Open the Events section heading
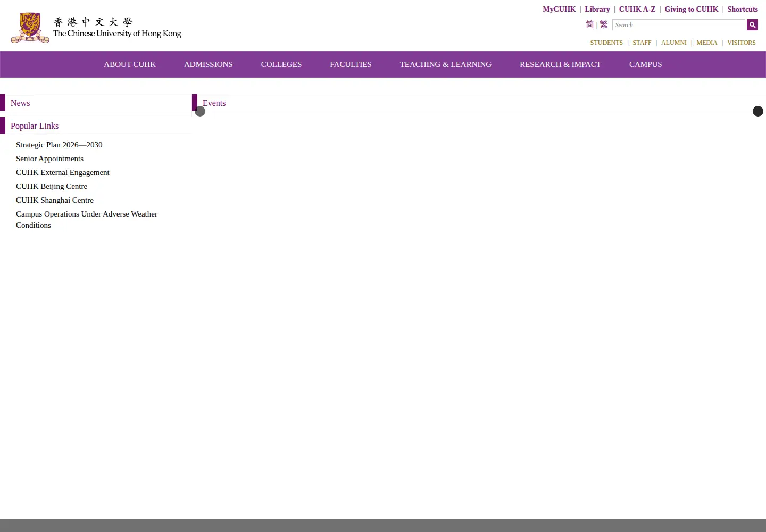766x532 pixels. point(214,103)
